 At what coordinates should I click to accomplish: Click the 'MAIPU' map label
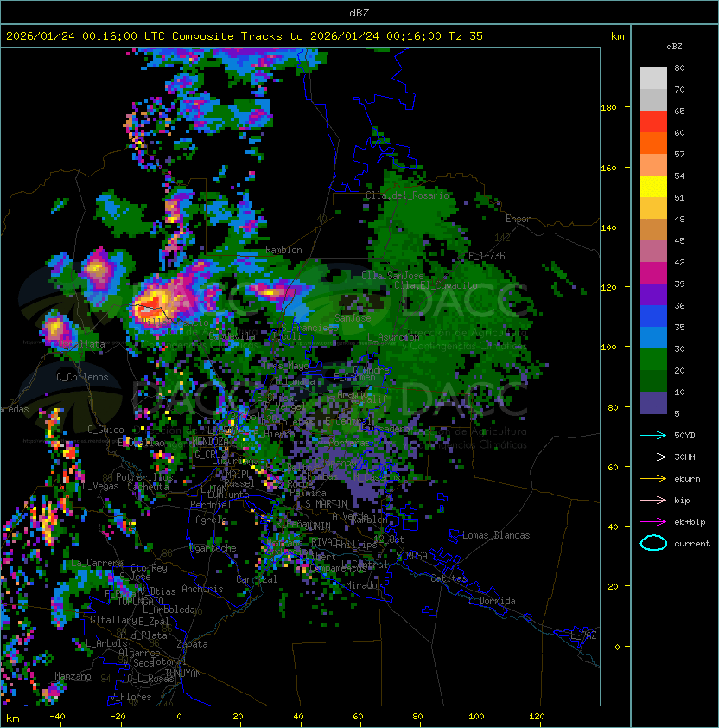click(239, 475)
